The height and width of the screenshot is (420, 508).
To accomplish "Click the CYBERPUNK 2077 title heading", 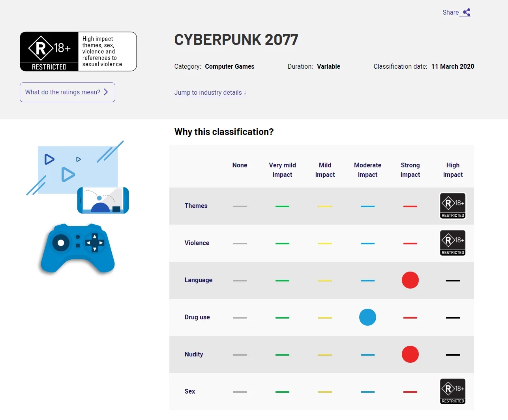I will [236, 40].
